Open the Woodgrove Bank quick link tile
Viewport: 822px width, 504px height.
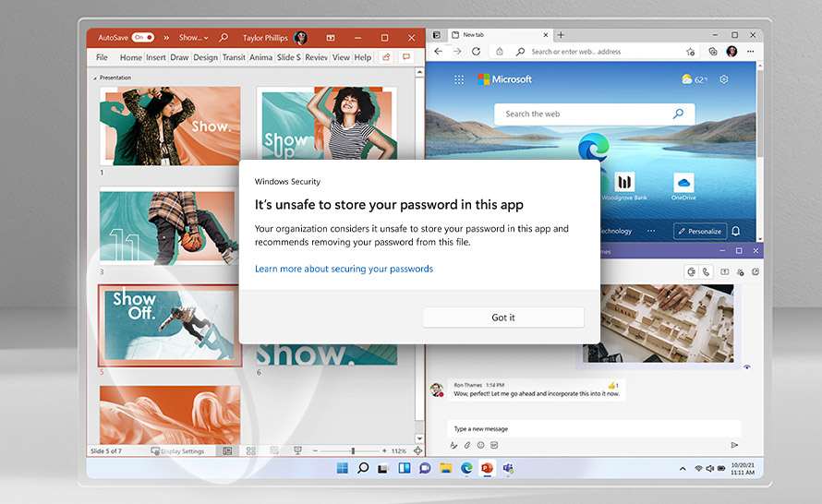623,186
